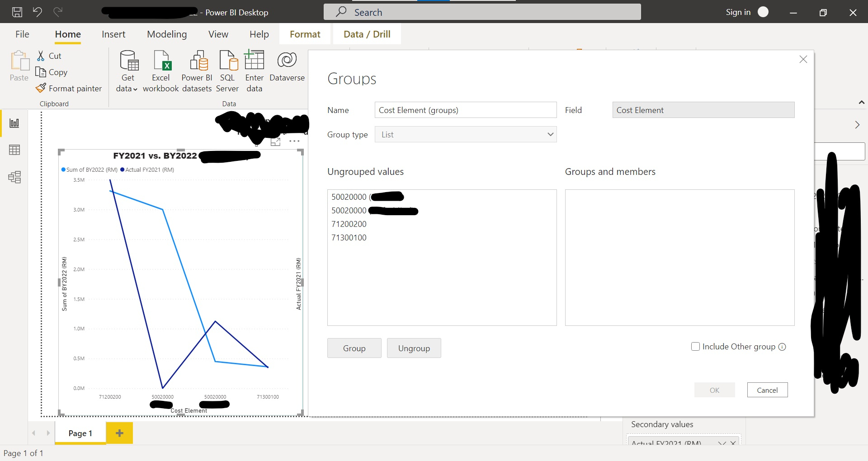This screenshot has width=868, height=461.
Task: Switch to the Modeling ribbon tab
Action: click(x=166, y=34)
